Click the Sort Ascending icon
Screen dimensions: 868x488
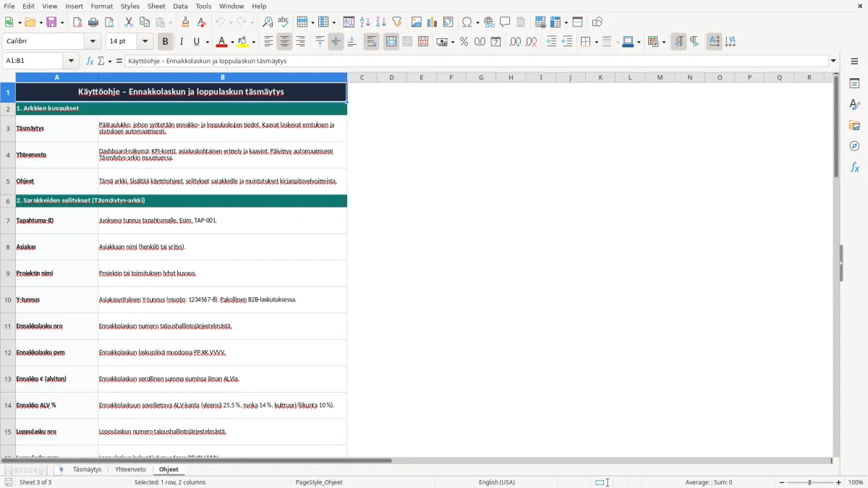point(365,22)
